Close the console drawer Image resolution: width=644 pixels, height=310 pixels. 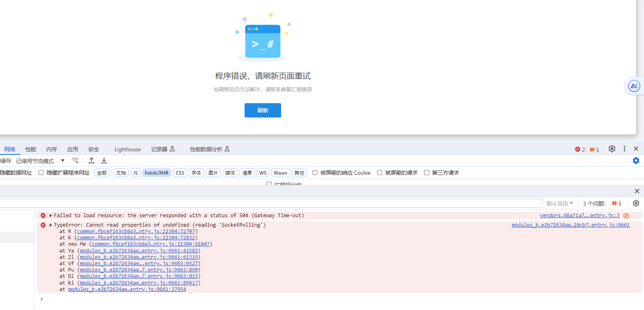(637, 191)
